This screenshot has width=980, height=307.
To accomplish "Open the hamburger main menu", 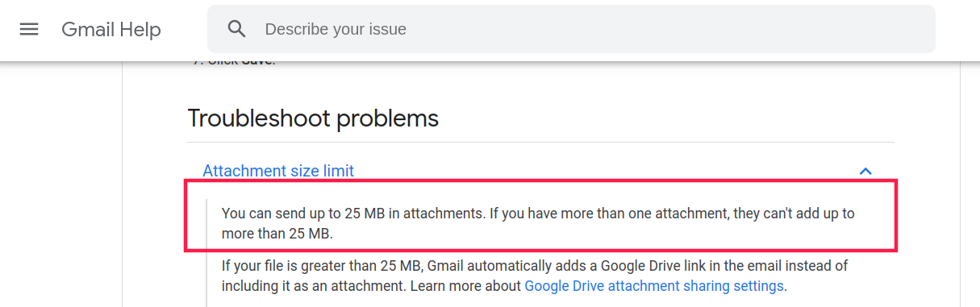I will pyautogui.click(x=29, y=30).
